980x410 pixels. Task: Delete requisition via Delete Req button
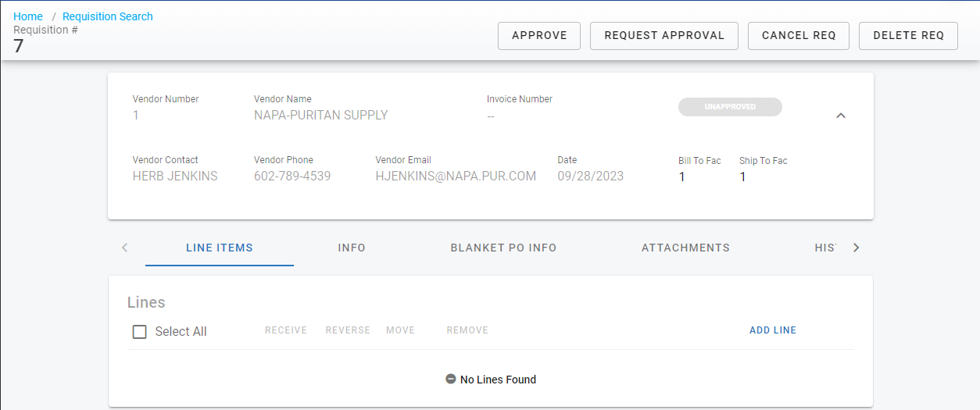[x=908, y=36]
